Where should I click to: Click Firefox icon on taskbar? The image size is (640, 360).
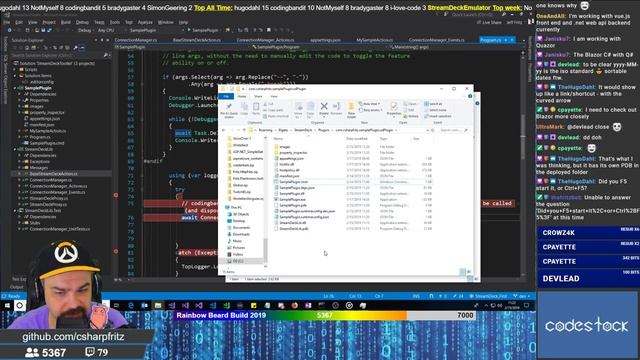point(295,305)
